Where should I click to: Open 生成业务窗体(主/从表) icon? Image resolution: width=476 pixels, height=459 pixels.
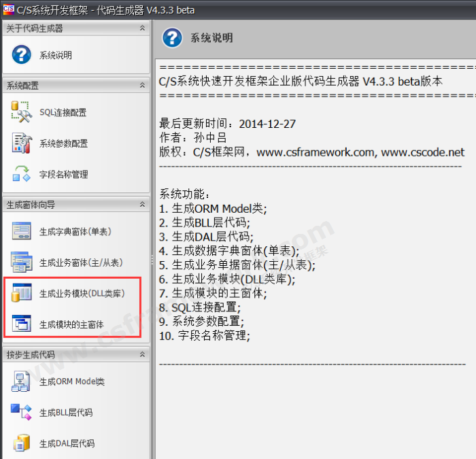[x=22, y=262]
